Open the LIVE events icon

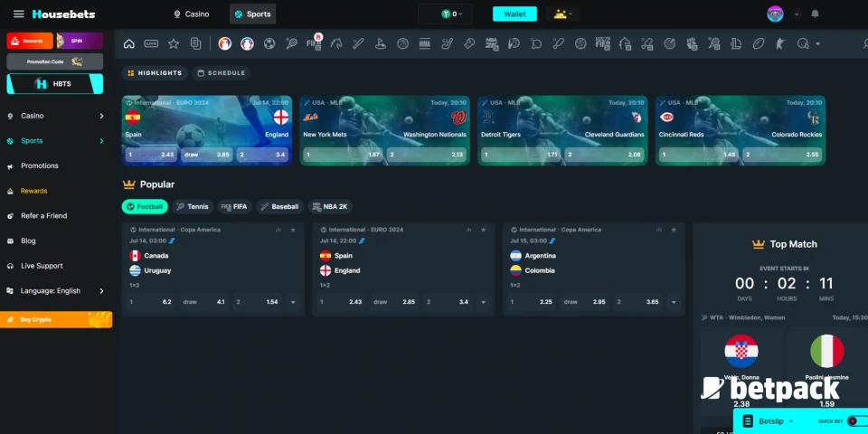151,43
